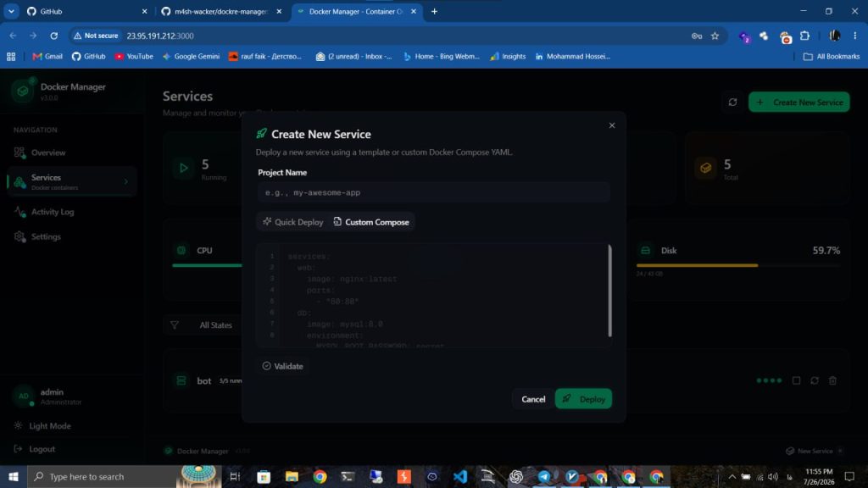Switch to the m4sh-wacker/dockre-manager tab
Screen dimensions: 868x488
[x=221, y=11]
